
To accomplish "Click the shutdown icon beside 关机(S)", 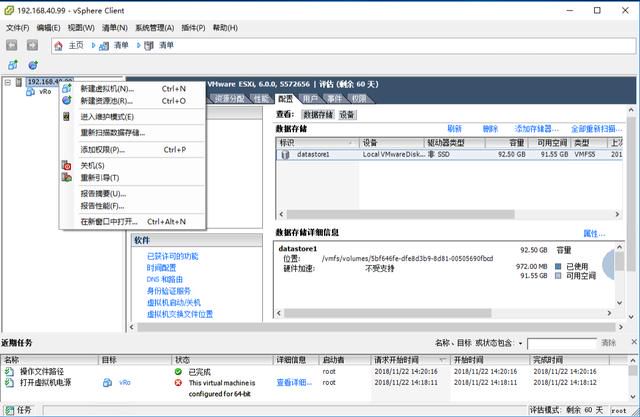I will pyautogui.click(x=67, y=165).
